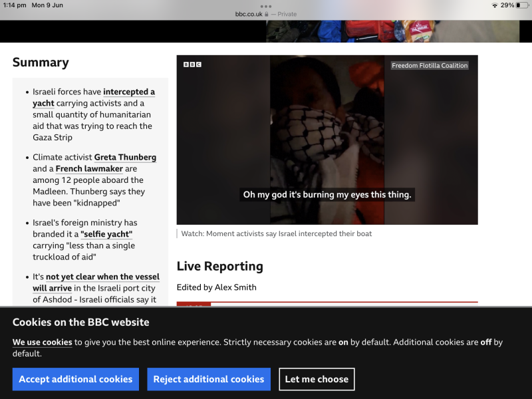Tap the three-dot multitasking handle
The width and height of the screenshot is (532, 399).
tap(266, 6)
